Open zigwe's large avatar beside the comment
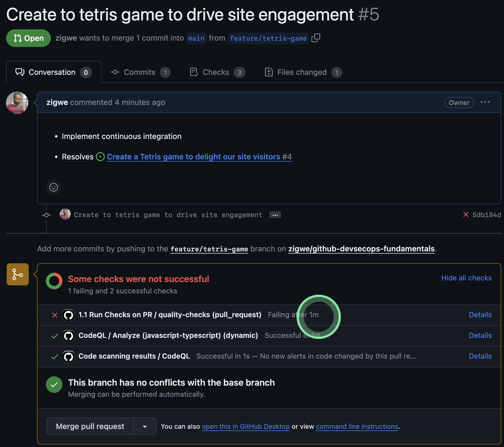Screen dimensions: 504x447 [x=17, y=103]
